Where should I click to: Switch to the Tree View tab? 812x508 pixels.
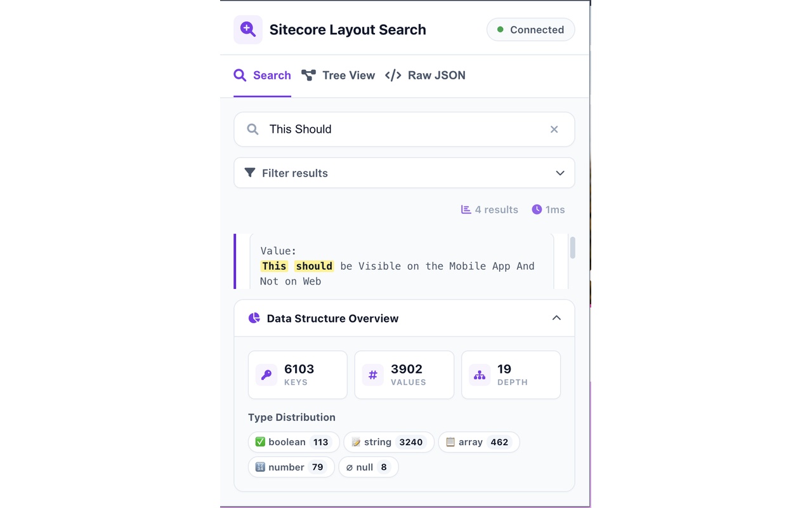tap(338, 76)
